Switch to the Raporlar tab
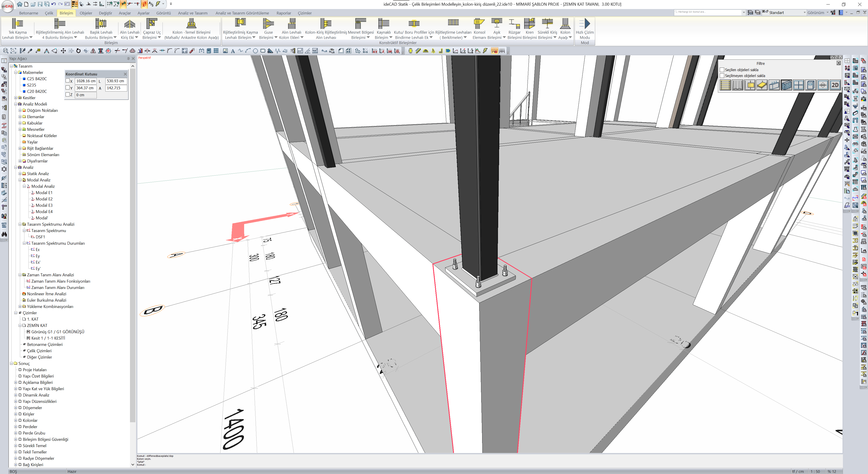The width and height of the screenshot is (868, 474). click(283, 13)
